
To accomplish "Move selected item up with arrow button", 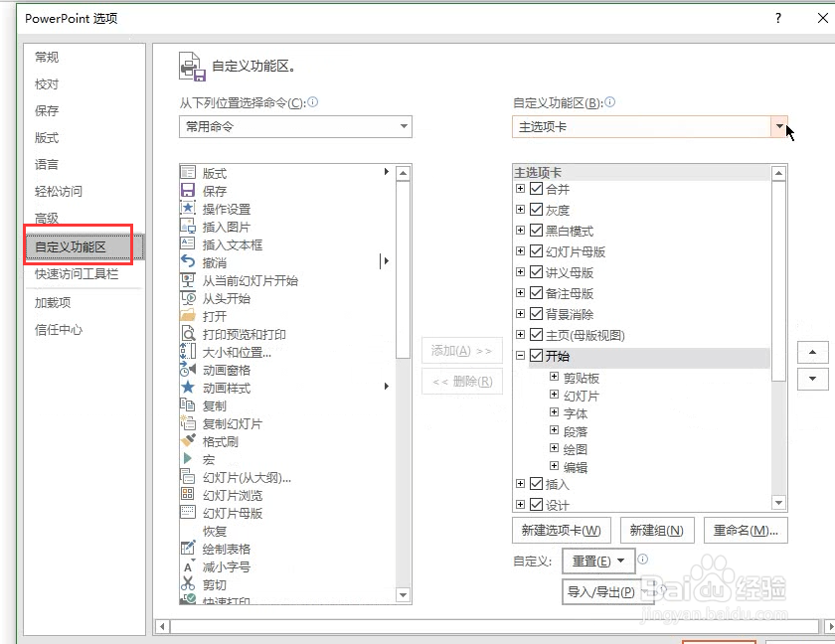I will [813, 352].
